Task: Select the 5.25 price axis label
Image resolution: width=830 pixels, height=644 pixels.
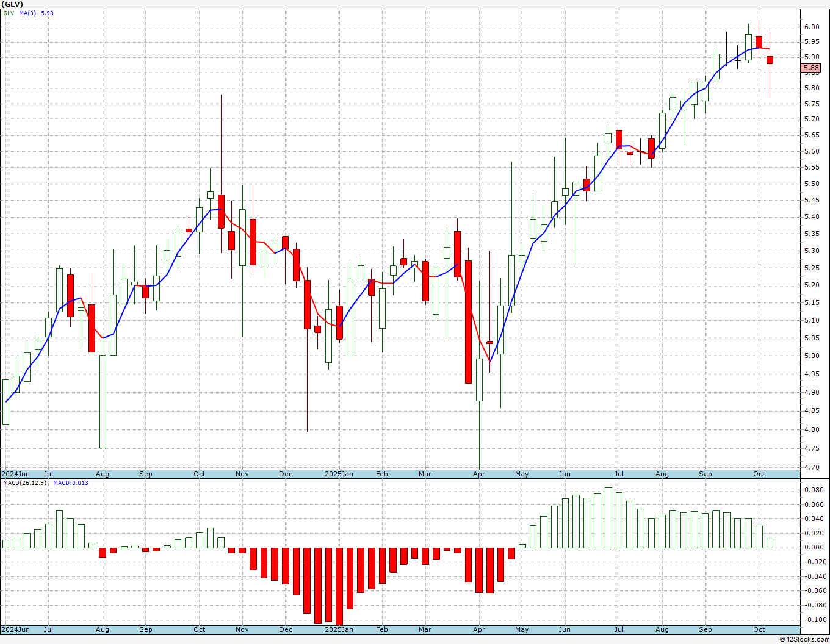Action: [812, 268]
